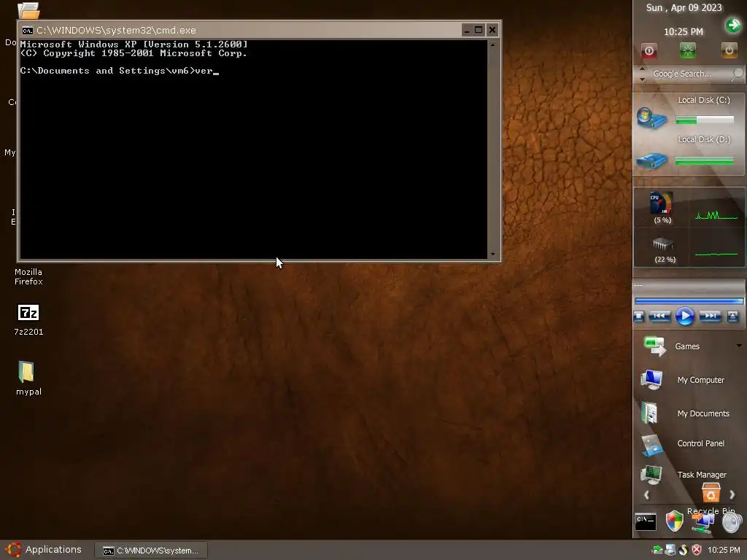This screenshot has height=560, width=747.
Task: Click the network computers tray icon
Action: [x=670, y=550]
